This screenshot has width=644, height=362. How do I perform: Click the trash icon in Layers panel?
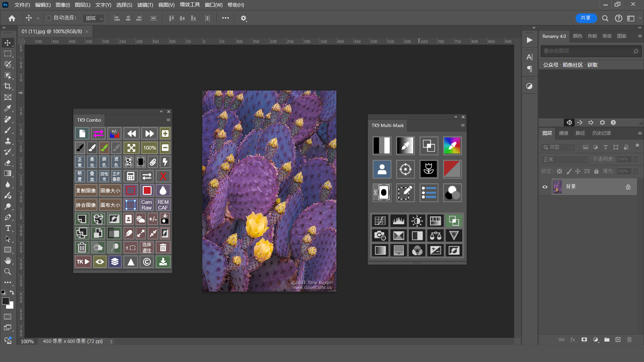tap(629, 340)
